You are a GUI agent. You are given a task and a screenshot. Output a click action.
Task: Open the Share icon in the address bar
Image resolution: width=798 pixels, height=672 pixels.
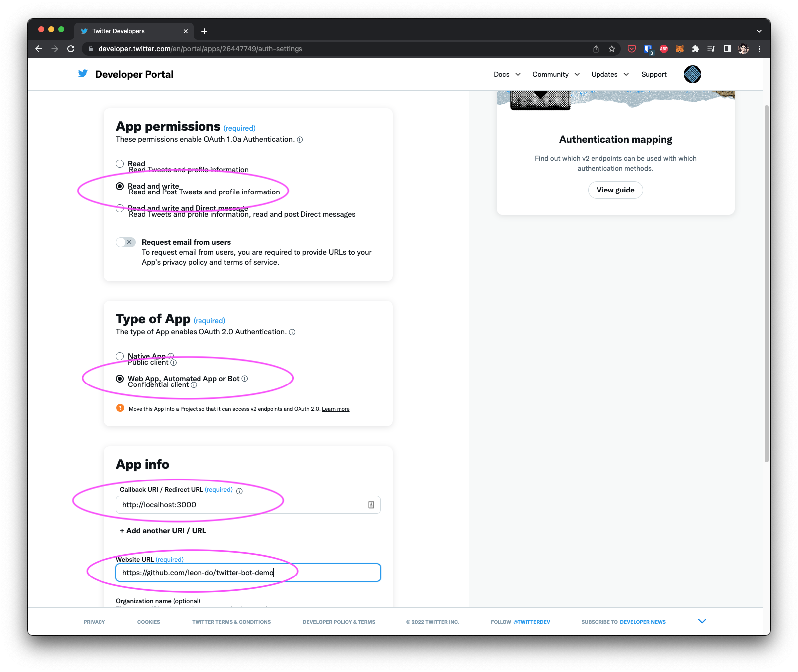tap(596, 49)
